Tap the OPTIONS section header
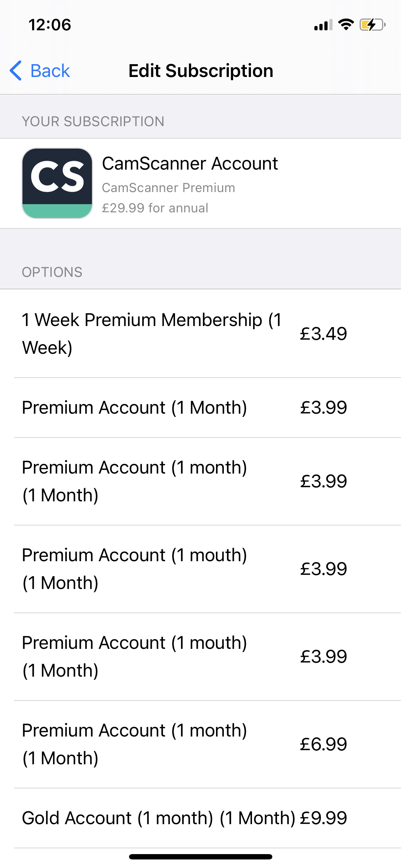This screenshot has width=401, height=868. pyautogui.click(x=52, y=272)
